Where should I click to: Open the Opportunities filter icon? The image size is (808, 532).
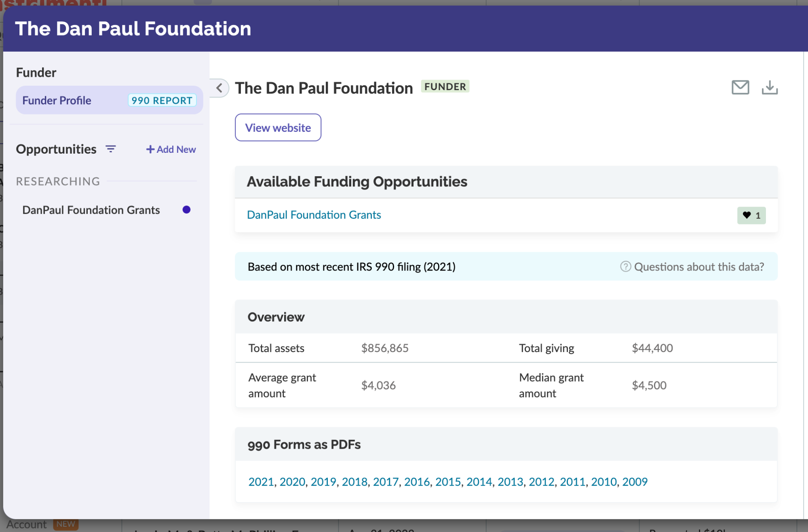pos(110,149)
